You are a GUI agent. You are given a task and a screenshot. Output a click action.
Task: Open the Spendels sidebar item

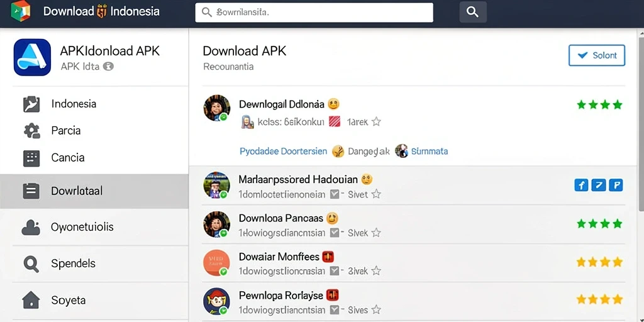click(x=94, y=264)
